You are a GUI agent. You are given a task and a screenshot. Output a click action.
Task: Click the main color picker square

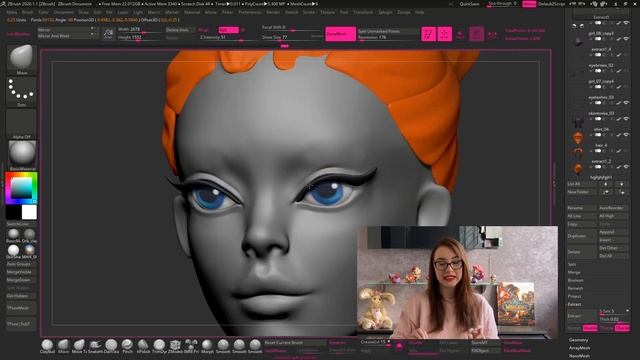tap(21, 188)
